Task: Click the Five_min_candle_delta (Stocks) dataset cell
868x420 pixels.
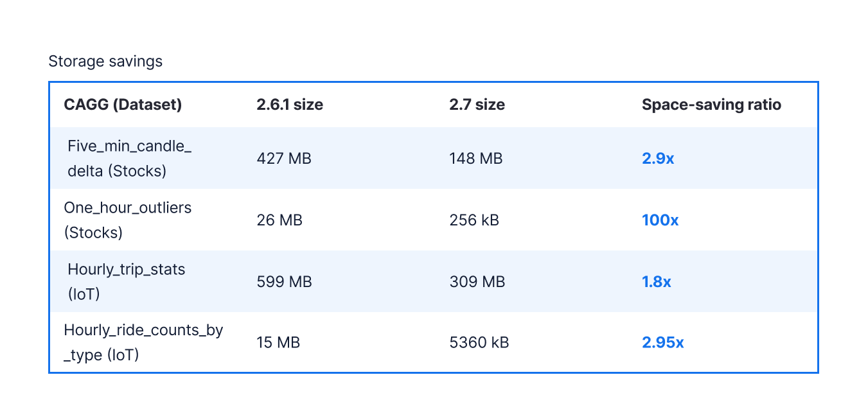Action: click(x=129, y=158)
